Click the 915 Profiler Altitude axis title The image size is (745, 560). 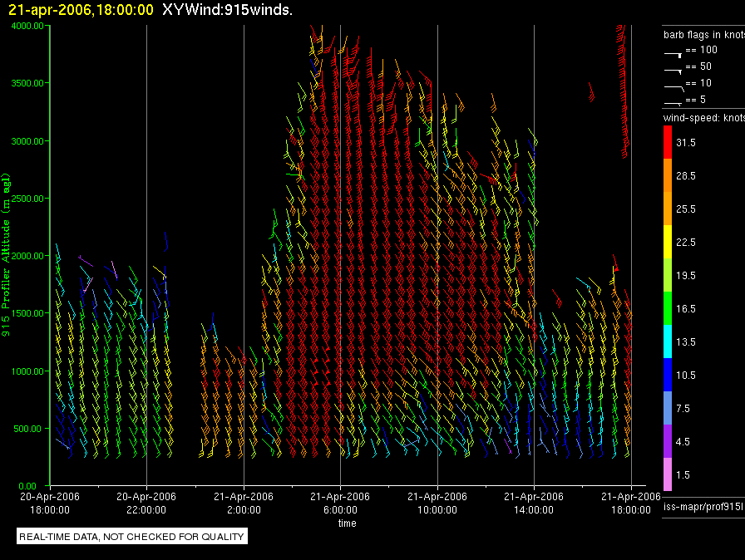tap(7, 253)
